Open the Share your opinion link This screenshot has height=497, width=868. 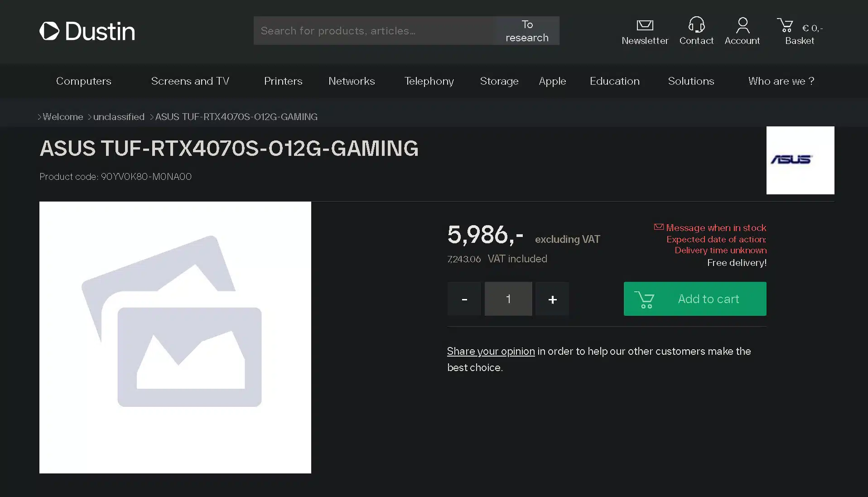pos(491,351)
